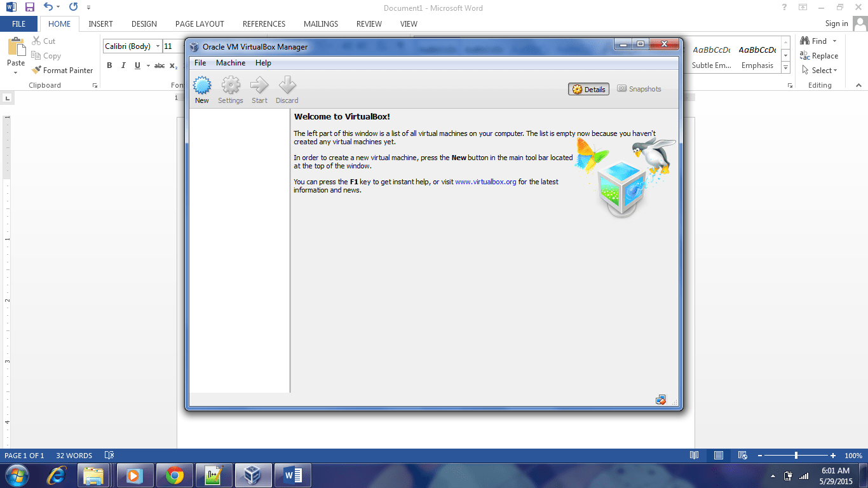The width and height of the screenshot is (868, 488).
Task: Click the network operations icon in VirtualBox status bar
Action: (x=661, y=400)
